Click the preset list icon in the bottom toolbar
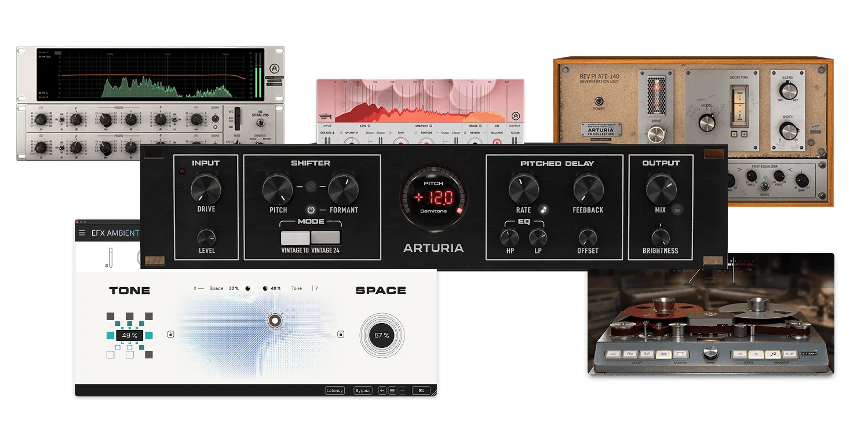 392,390
